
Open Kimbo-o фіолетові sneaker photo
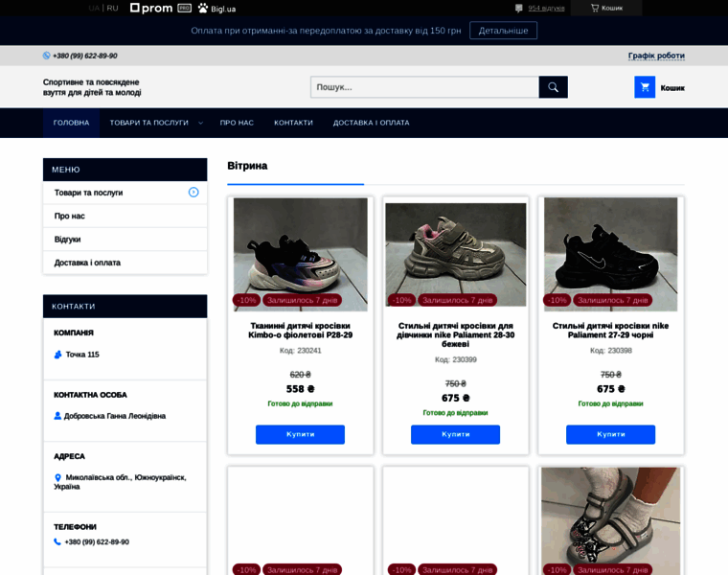click(x=301, y=255)
